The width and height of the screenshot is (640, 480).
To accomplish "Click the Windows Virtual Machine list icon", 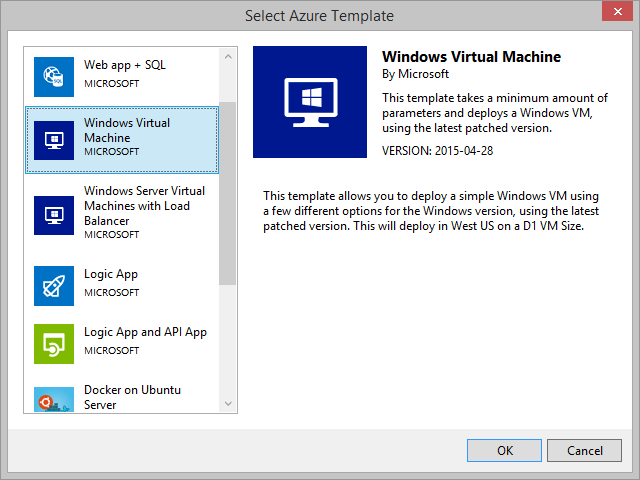I will (54, 140).
